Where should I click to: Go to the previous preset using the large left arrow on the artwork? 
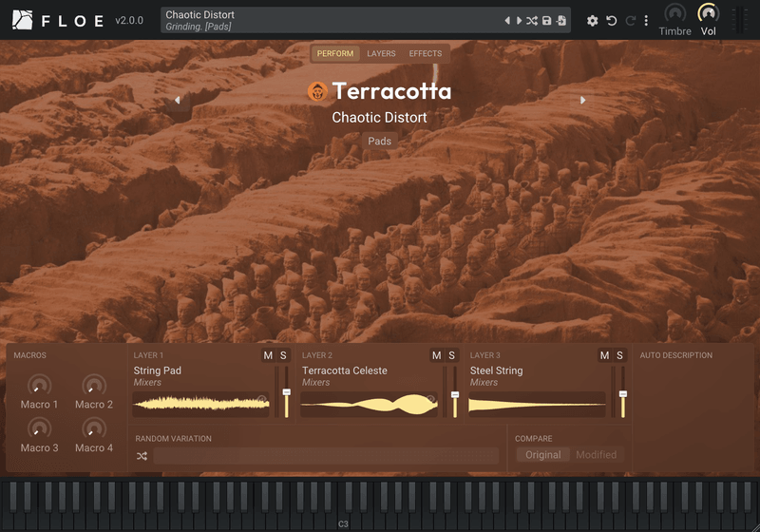(x=178, y=100)
